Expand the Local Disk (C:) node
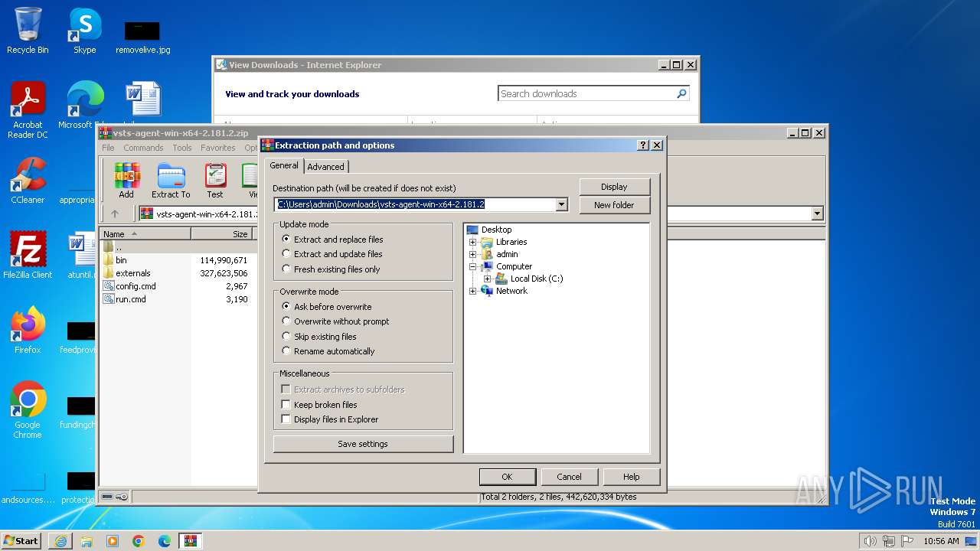The image size is (980, 551). (487, 279)
